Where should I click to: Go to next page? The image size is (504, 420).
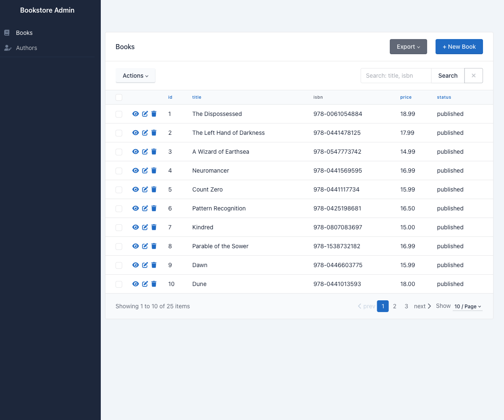tap(423, 306)
